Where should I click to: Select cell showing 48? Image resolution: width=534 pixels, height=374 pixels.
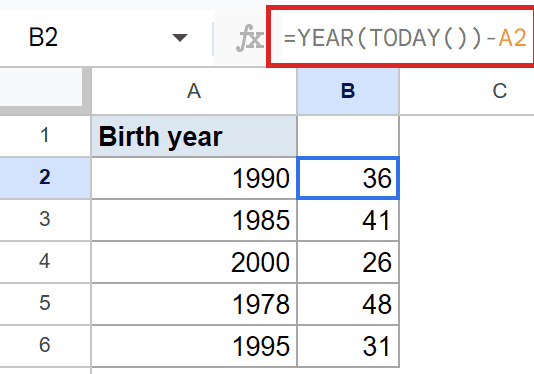pos(348,304)
